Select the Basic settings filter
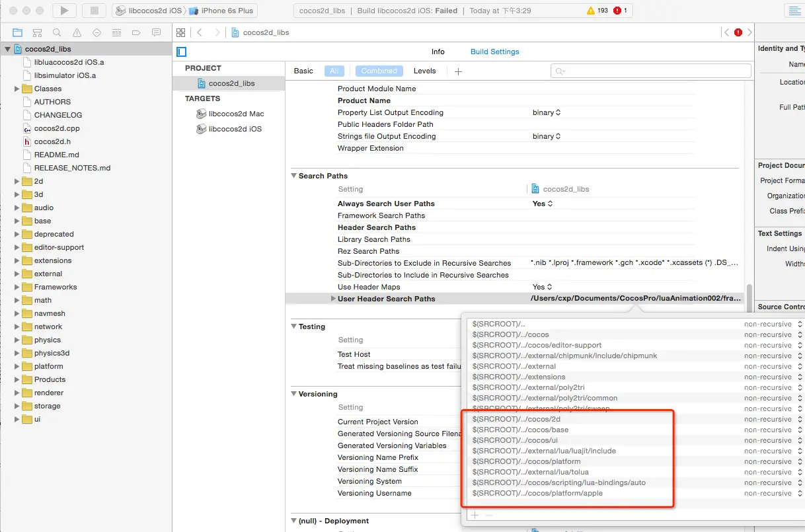The width and height of the screenshot is (805, 532). (x=303, y=71)
